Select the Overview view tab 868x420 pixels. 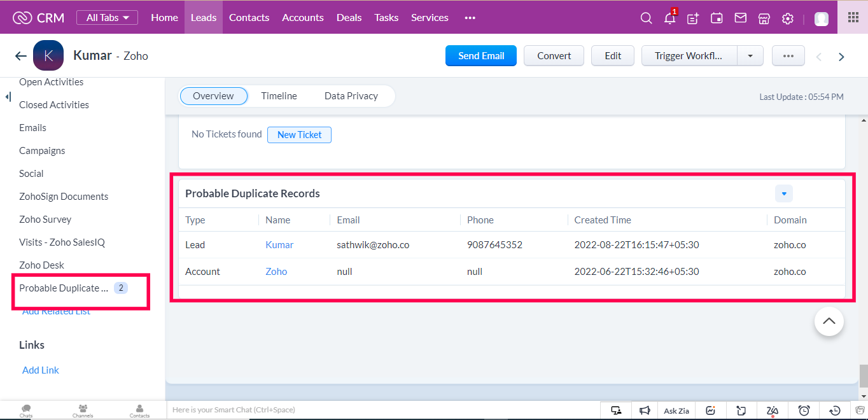[x=213, y=96]
